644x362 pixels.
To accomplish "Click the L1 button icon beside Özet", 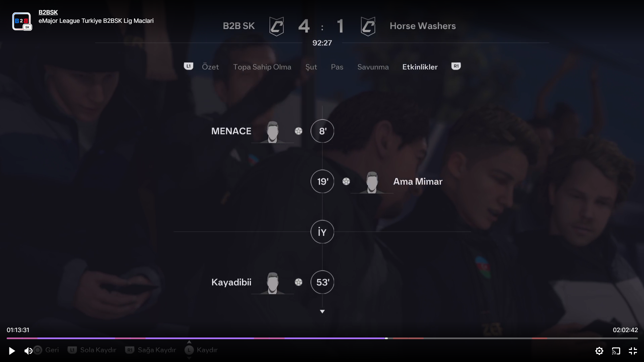I will 188,66.
